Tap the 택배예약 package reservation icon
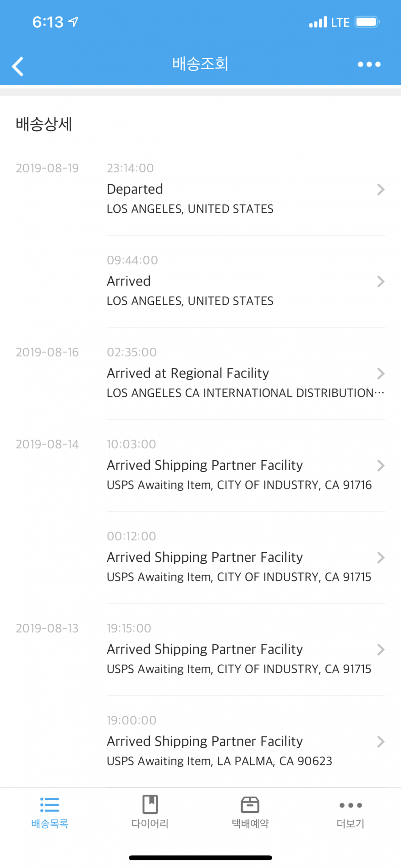 (x=250, y=805)
